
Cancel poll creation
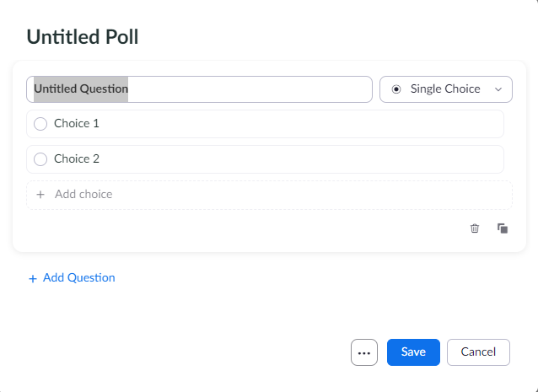coord(478,352)
